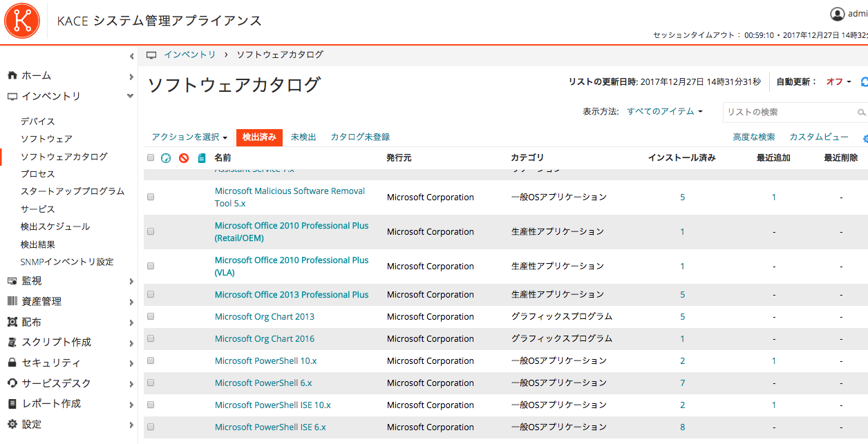Open サービス in the inventory submenu
Viewport: 868px width, 444px height.
tap(38, 209)
